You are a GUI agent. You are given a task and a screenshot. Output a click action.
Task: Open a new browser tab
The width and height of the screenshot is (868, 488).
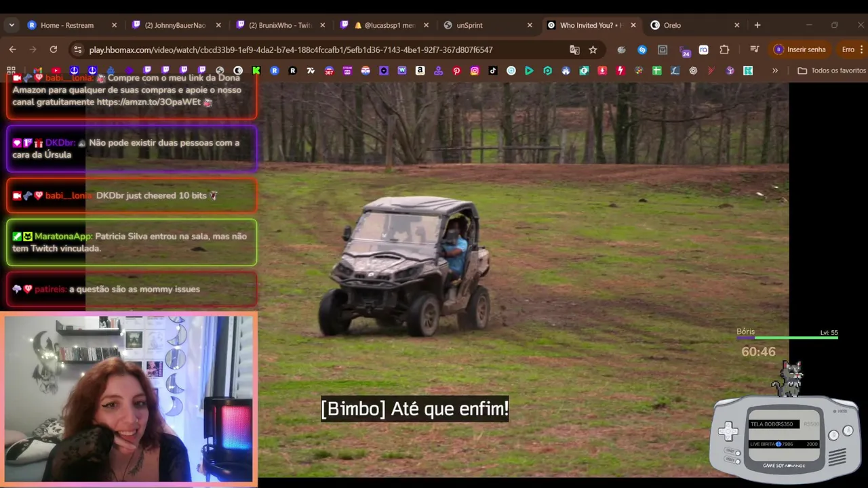(x=757, y=25)
